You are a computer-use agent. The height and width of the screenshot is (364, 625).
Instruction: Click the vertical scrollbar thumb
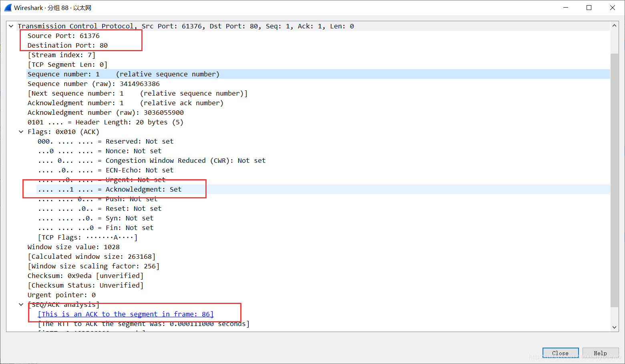[615, 180]
